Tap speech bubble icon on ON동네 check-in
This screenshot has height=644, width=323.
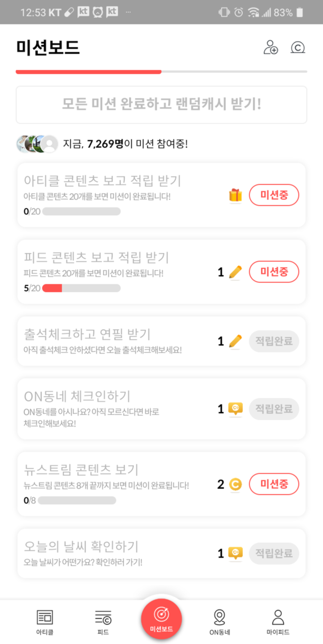click(235, 409)
